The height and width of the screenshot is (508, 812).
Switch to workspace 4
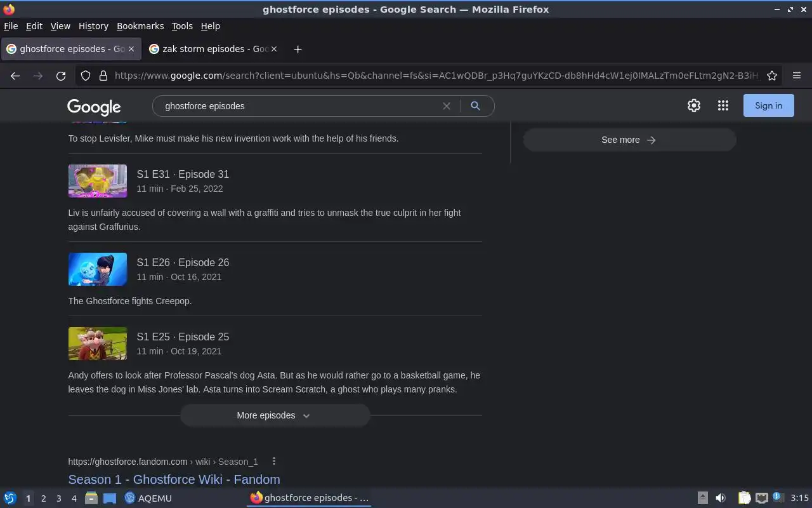pos(74,498)
